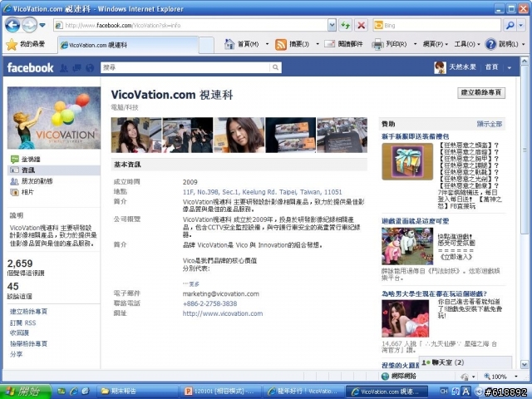Click the cartoon game ad thumbnail
This screenshot has height=399, width=532.
pos(407,246)
